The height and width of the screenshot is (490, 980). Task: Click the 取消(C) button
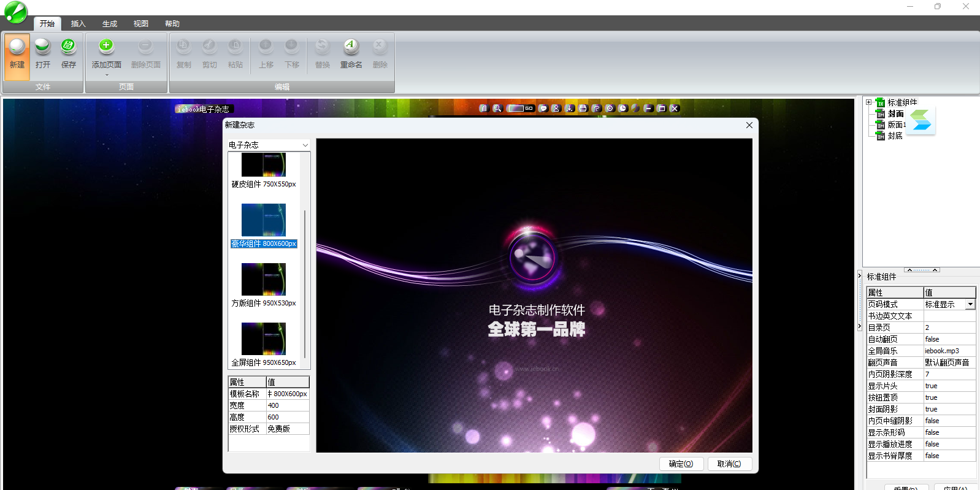(729, 464)
